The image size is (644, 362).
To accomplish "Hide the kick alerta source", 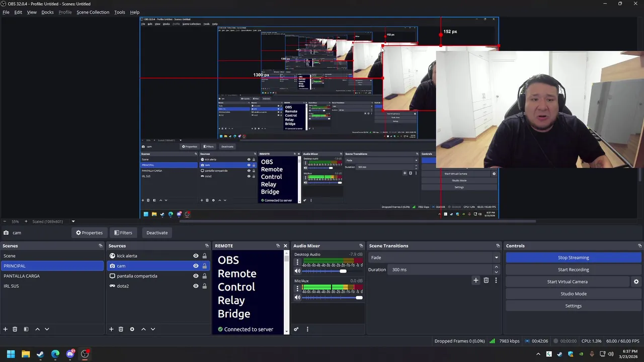I will point(196,256).
